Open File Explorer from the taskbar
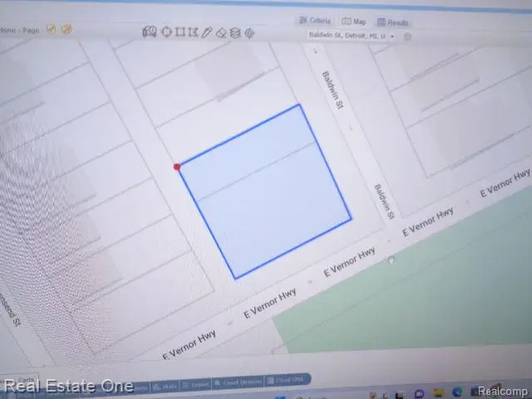The image size is (532, 399). (438, 393)
